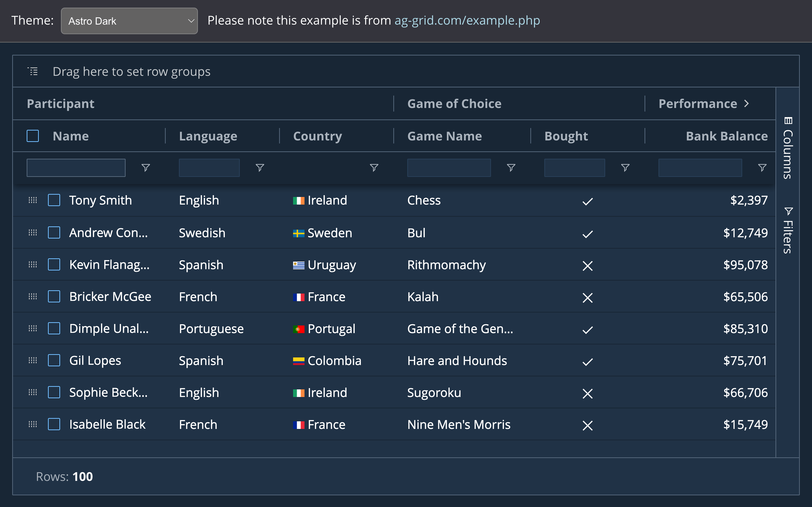Viewport: 812px width, 507px height.
Task: Open Game Name column filter icon
Action: click(x=511, y=168)
